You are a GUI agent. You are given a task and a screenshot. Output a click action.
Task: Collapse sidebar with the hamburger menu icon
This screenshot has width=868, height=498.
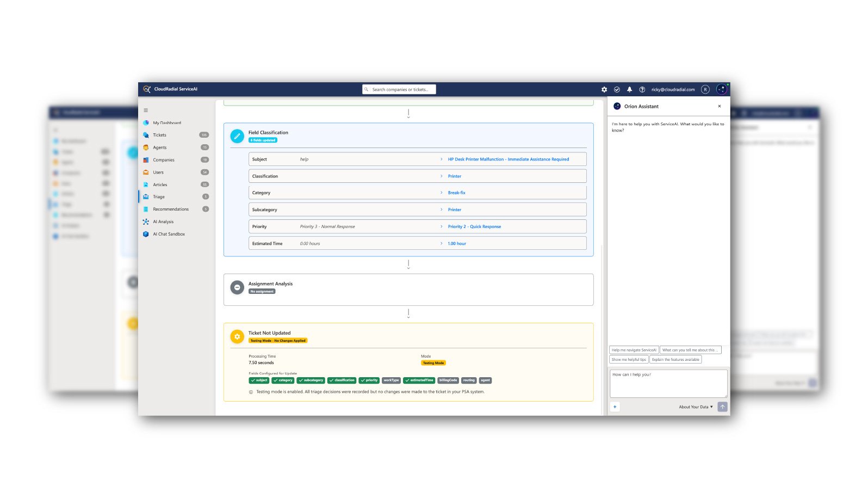coord(146,110)
